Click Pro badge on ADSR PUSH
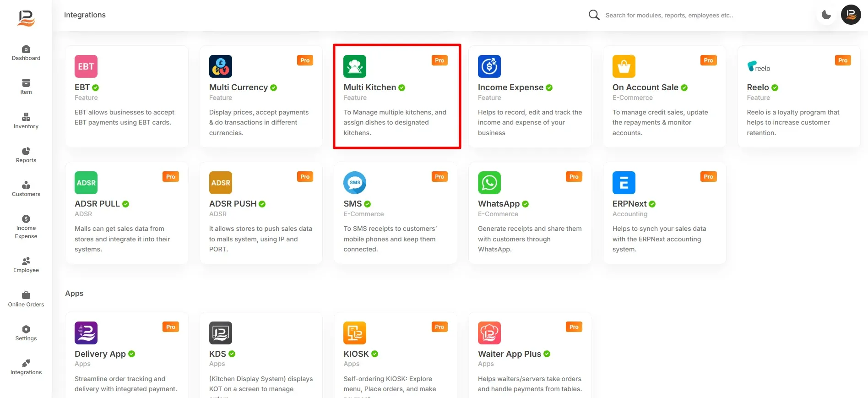The image size is (868, 398). click(x=305, y=177)
